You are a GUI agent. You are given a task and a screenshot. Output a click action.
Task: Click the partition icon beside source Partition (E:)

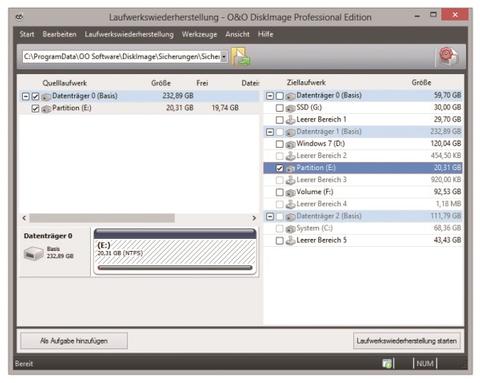46,108
